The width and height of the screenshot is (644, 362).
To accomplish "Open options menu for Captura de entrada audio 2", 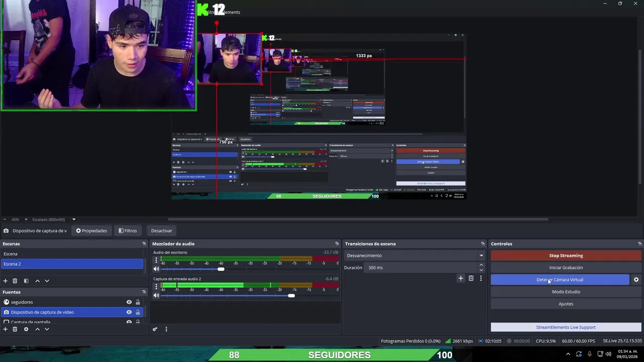I will click(156, 286).
